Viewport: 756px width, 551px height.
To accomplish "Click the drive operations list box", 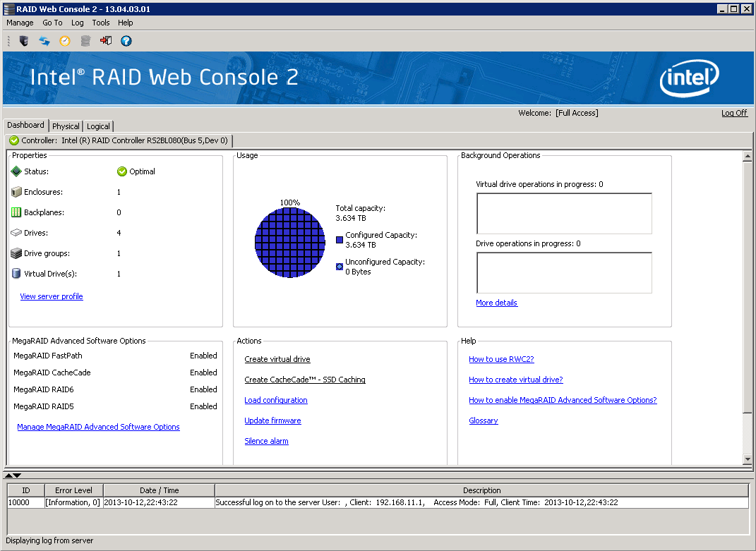I will tap(564, 273).
